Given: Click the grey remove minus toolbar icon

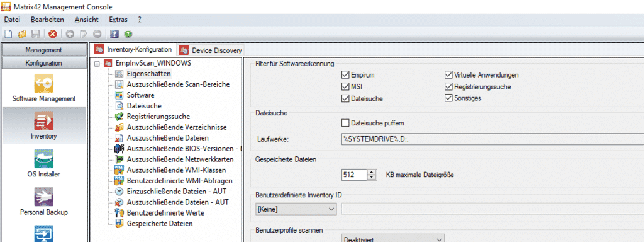Looking at the screenshot, I should click(x=97, y=34).
